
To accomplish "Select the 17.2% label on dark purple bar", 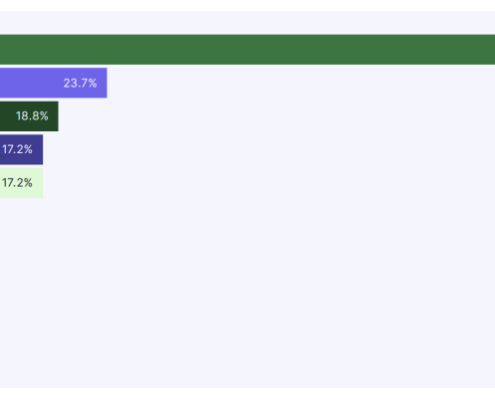I will point(17,149).
